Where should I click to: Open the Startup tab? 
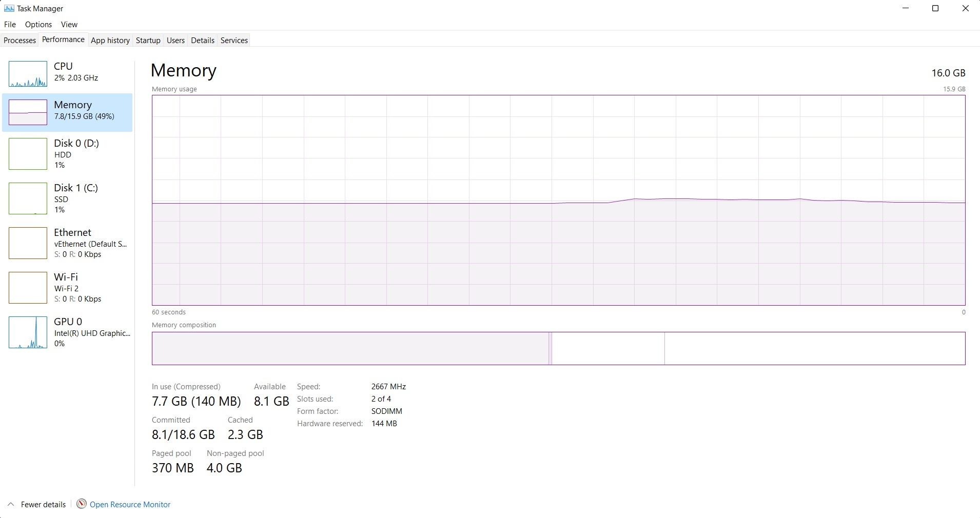[x=148, y=40]
